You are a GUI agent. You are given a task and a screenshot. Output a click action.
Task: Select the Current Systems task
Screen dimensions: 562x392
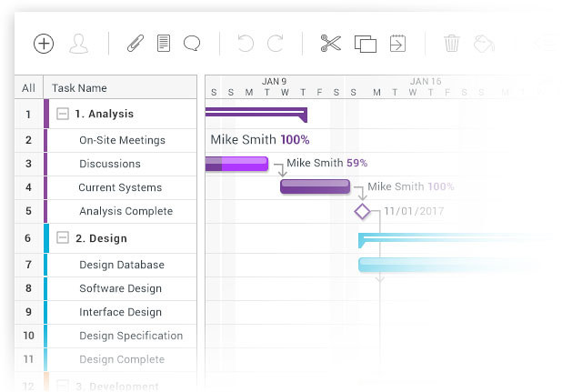point(120,187)
